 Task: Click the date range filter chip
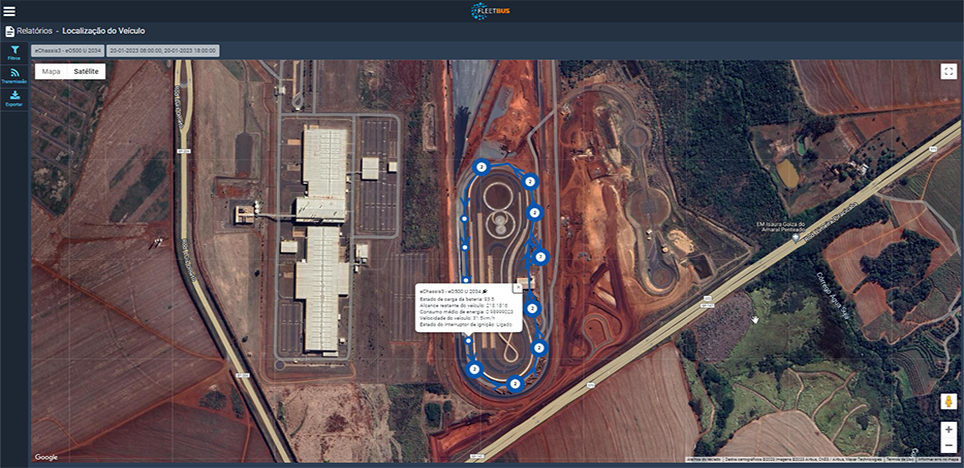click(x=164, y=50)
